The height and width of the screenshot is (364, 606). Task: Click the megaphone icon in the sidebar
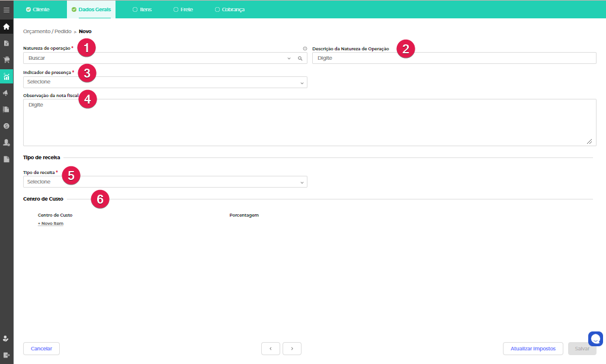7,93
